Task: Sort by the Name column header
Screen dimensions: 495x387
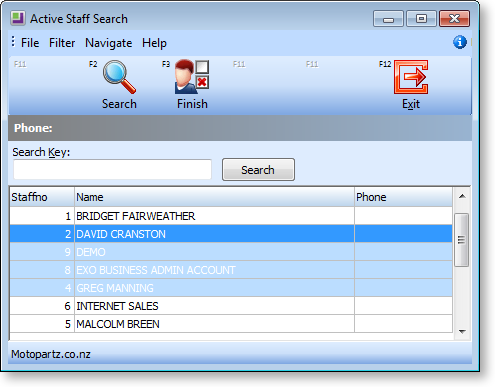Action: tap(214, 197)
